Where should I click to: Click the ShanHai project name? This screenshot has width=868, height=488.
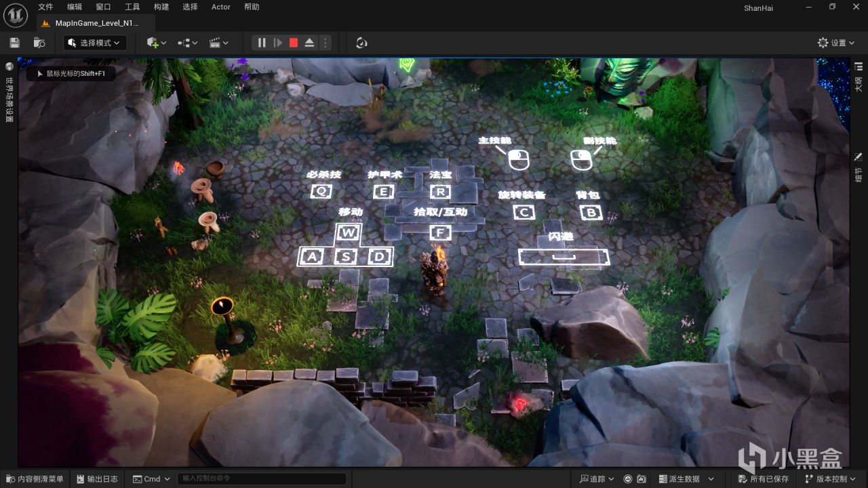(x=758, y=8)
